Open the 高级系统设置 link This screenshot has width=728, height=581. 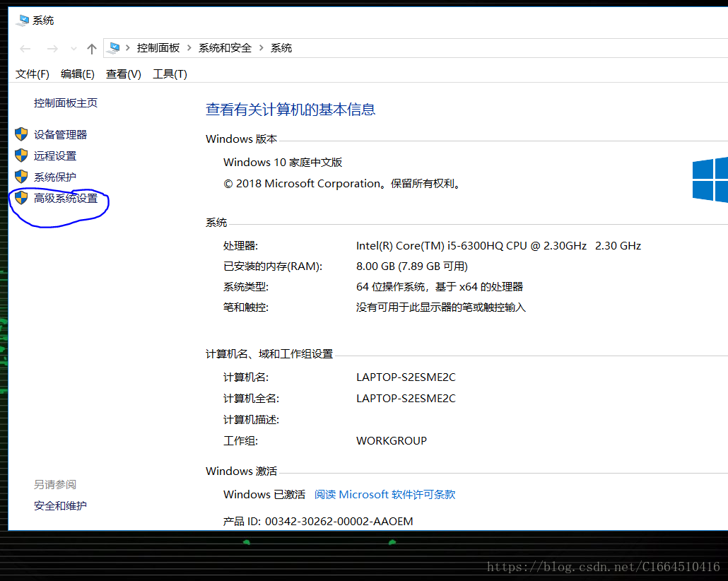66,199
